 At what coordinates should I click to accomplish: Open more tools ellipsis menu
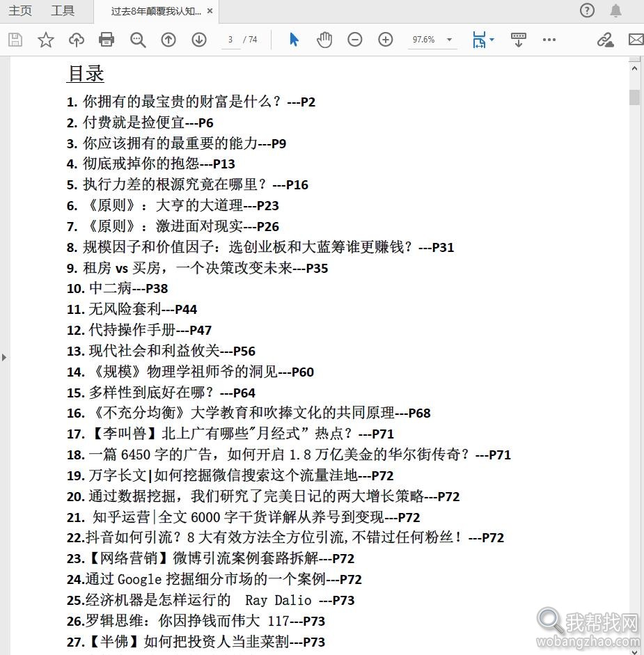point(549,40)
